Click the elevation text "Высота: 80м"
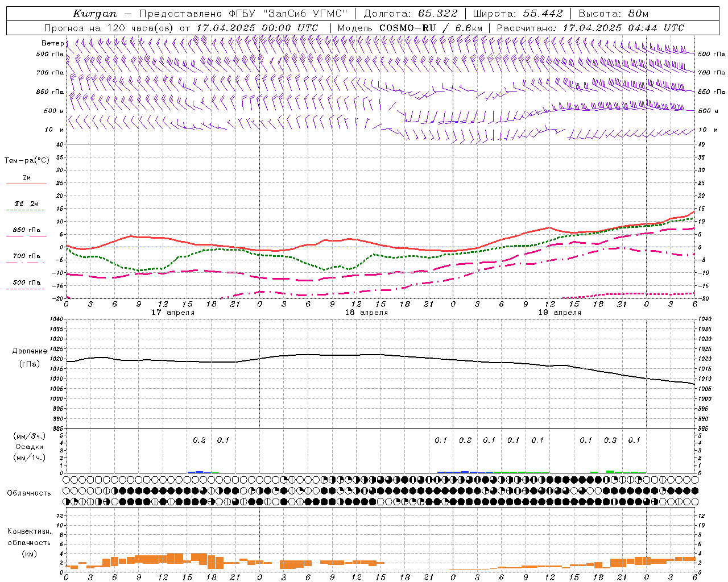Screen dimensions: 728x582 pyautogui.click(x=613, y=14)
